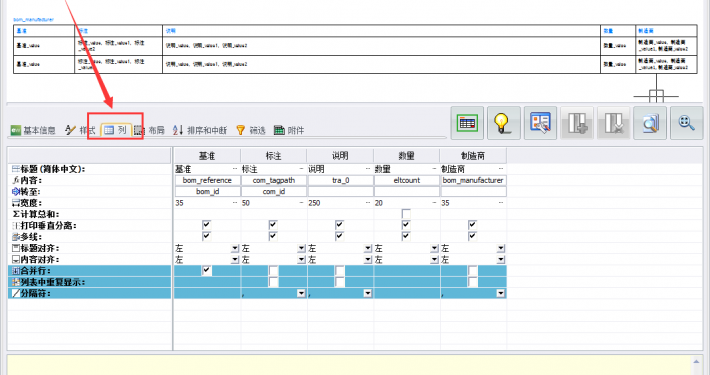Screen dimensions: 710x375
Task: Open the preview document magnifier icon
Action: point(650,123)
